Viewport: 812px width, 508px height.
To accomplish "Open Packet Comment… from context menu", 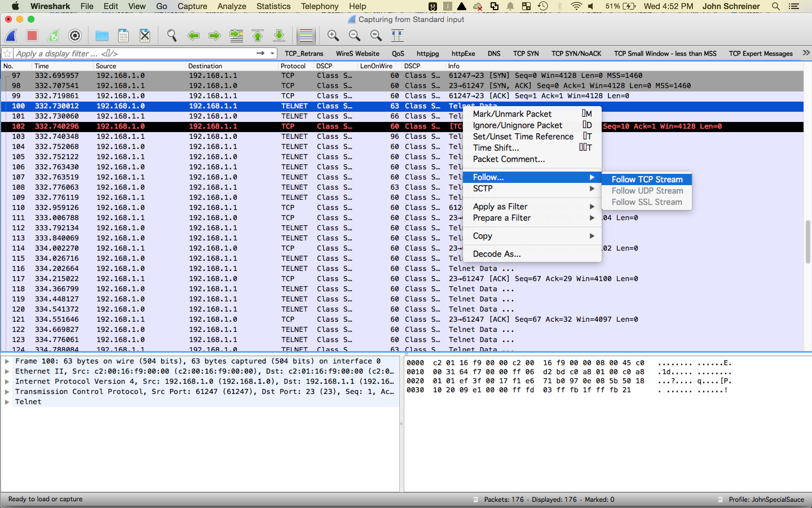I will click(532, 159).
